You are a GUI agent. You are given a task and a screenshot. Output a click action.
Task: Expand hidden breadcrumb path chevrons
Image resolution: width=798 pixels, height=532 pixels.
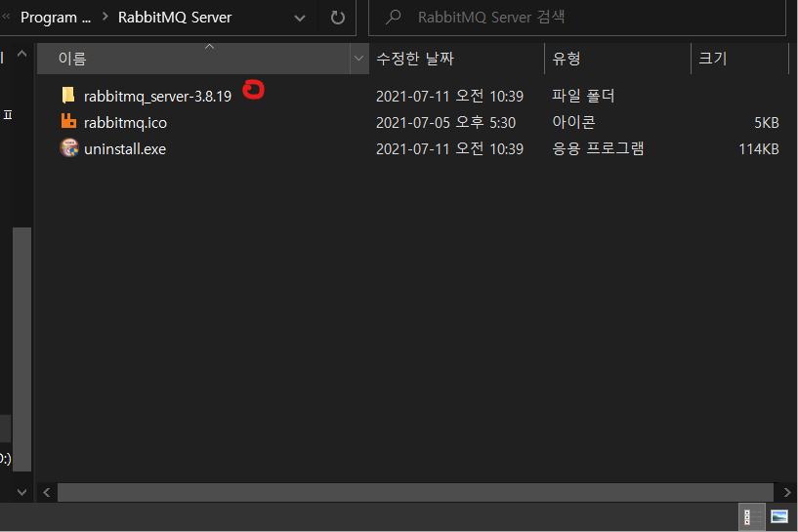(6, 17)
